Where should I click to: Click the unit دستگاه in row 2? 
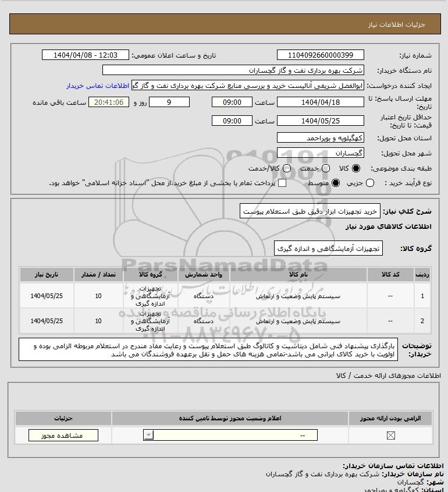coord(204,321)
